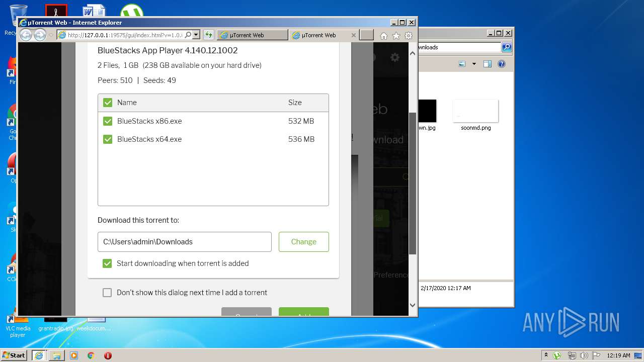Go forward in Internet Explorer

pyautogui.click(x=40, y=35)
